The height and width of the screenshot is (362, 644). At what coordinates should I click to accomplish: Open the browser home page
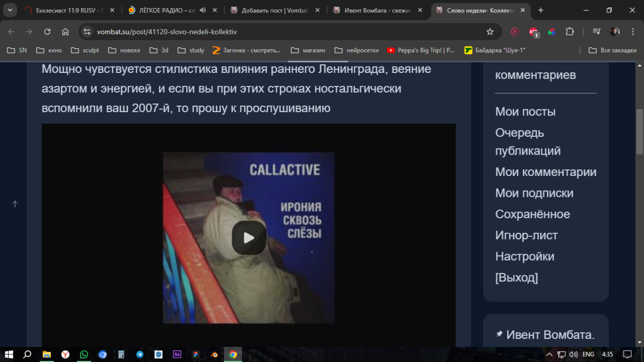point(65,32)
